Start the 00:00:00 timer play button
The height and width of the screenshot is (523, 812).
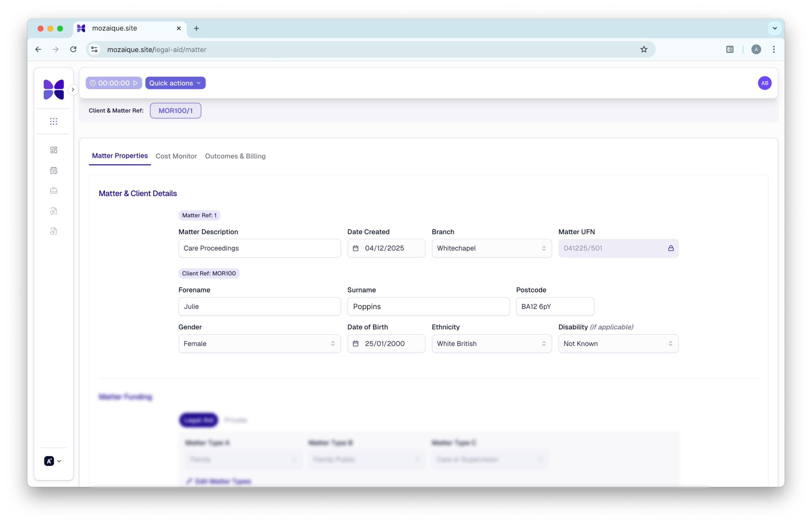(135, 83)
